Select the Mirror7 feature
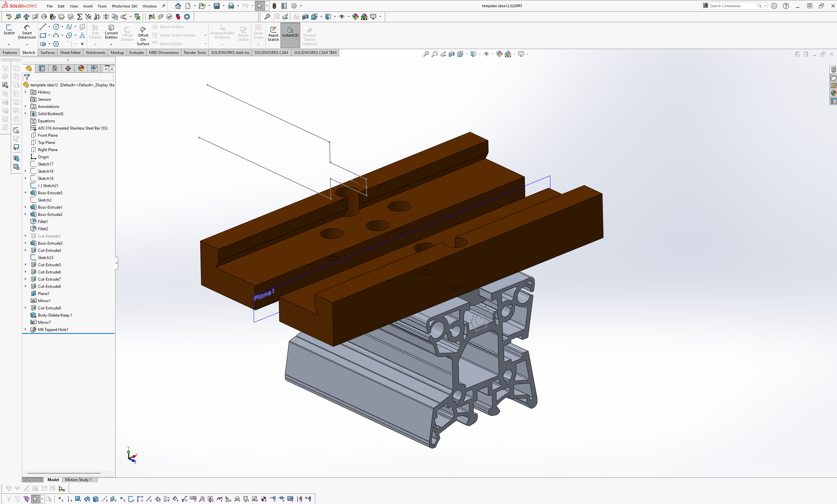This screenshot has height=504, width=837. pyautogui.click(x=44, y=322)
